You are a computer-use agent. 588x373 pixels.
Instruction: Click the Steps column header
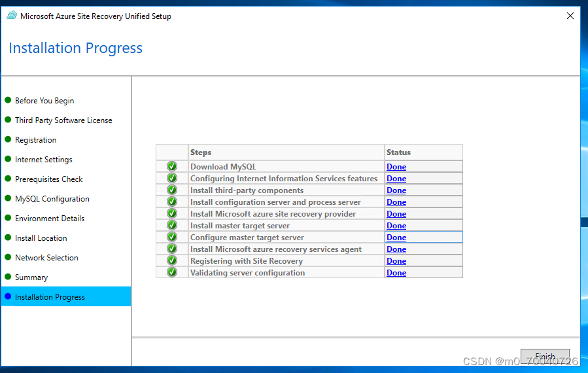point(286,152)
